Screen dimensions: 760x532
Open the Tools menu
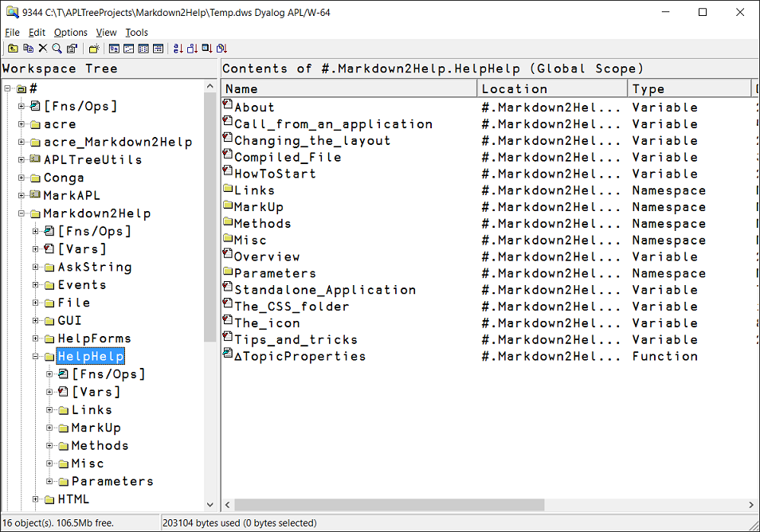(x=137, y=33)
